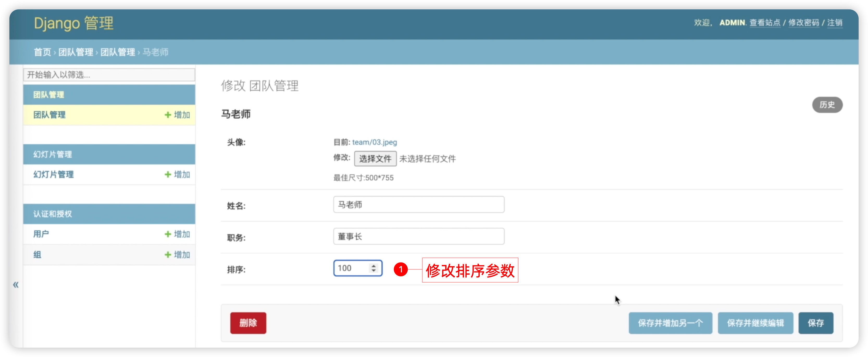Screen dimensions: 868x357
Task: Click 保存并增加另一个
Action: (x=670, y=323)
